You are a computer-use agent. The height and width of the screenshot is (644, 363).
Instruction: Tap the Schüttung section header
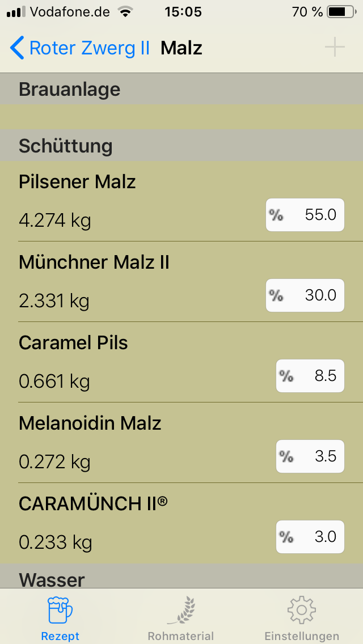click(181, 146)
